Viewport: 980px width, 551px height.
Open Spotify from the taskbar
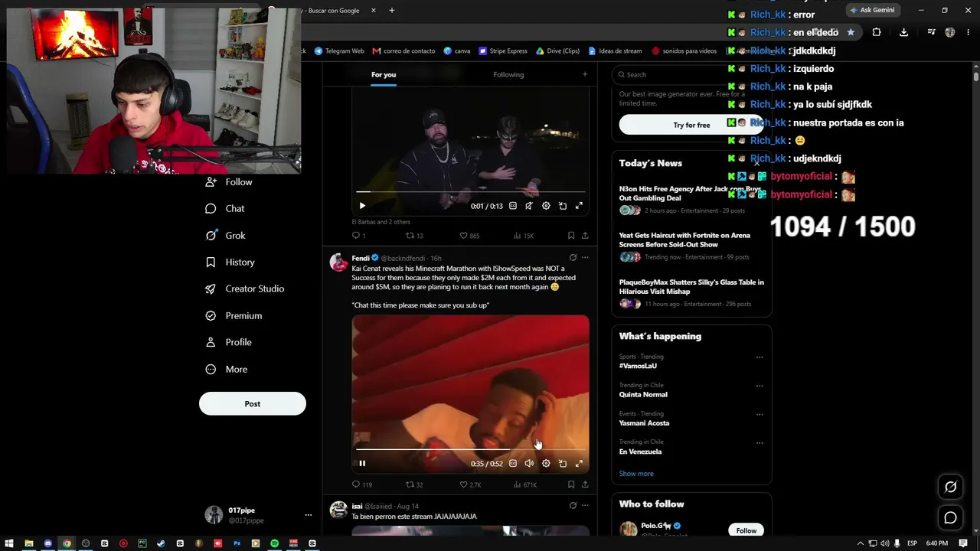(274, 543)
